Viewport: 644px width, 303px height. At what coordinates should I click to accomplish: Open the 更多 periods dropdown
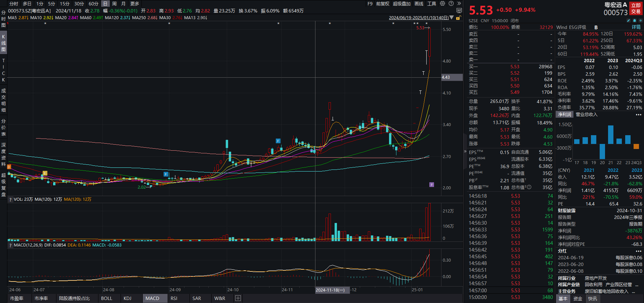coord(134,4)
